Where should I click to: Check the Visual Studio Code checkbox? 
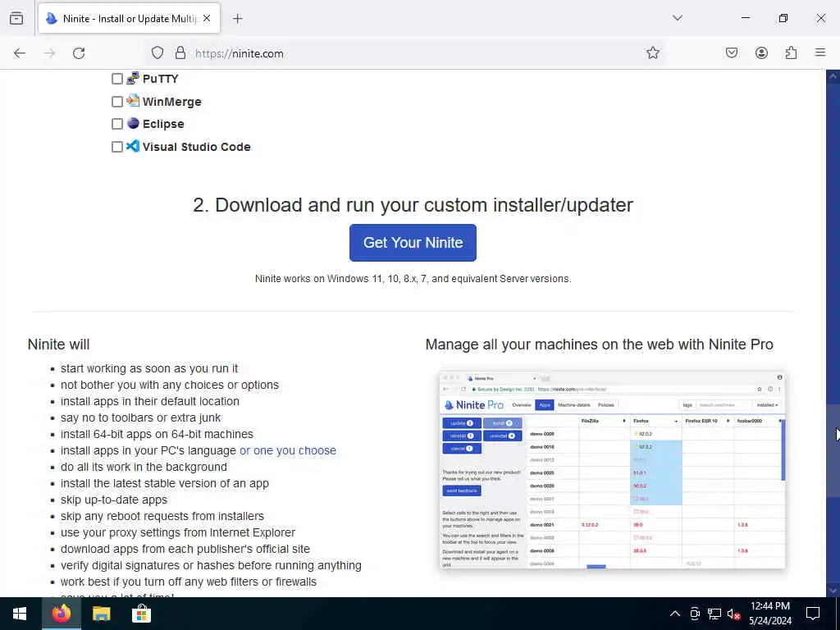pyautogui.click(x=116, y=147)
